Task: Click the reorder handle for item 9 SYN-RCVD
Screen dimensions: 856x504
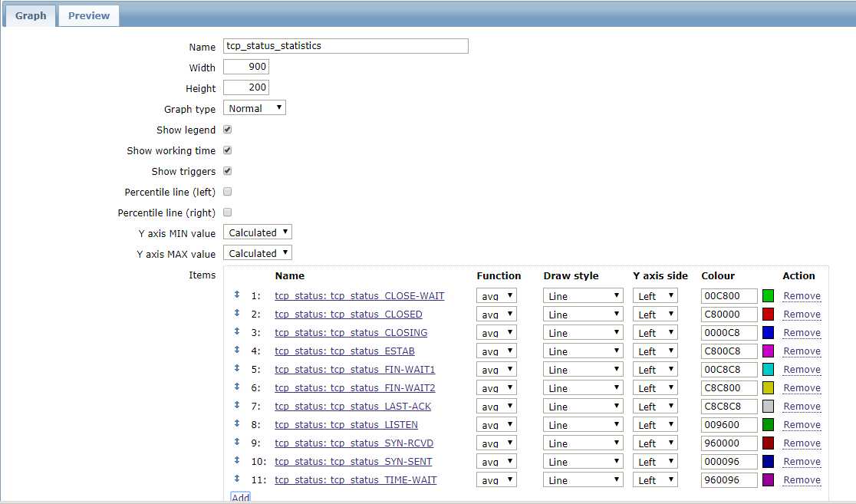Action: (237, 442)
